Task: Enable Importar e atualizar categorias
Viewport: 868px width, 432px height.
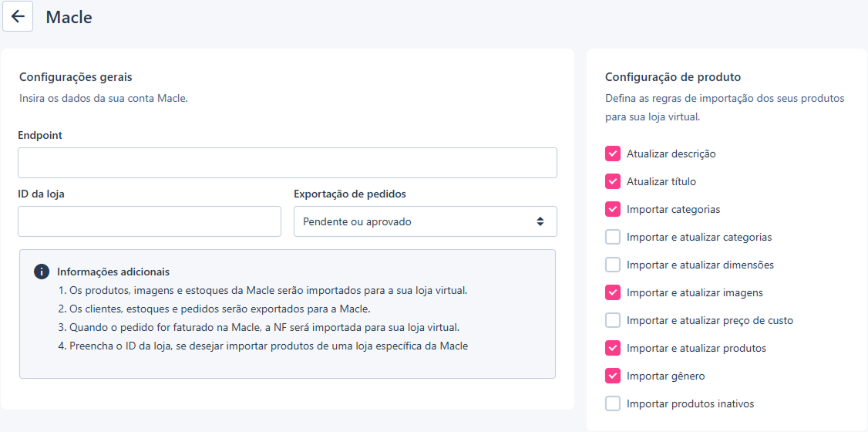Action: [x=613, y=237]
